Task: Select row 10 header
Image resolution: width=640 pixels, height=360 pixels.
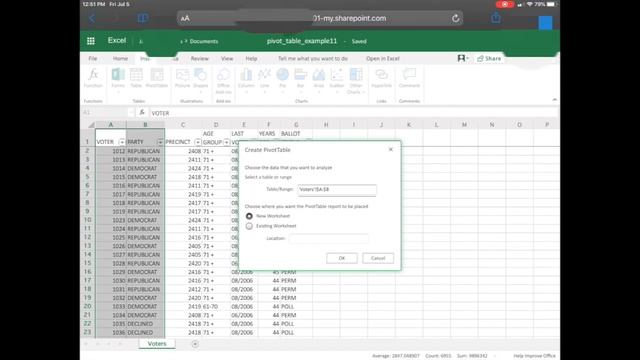Action: [87, 220]
